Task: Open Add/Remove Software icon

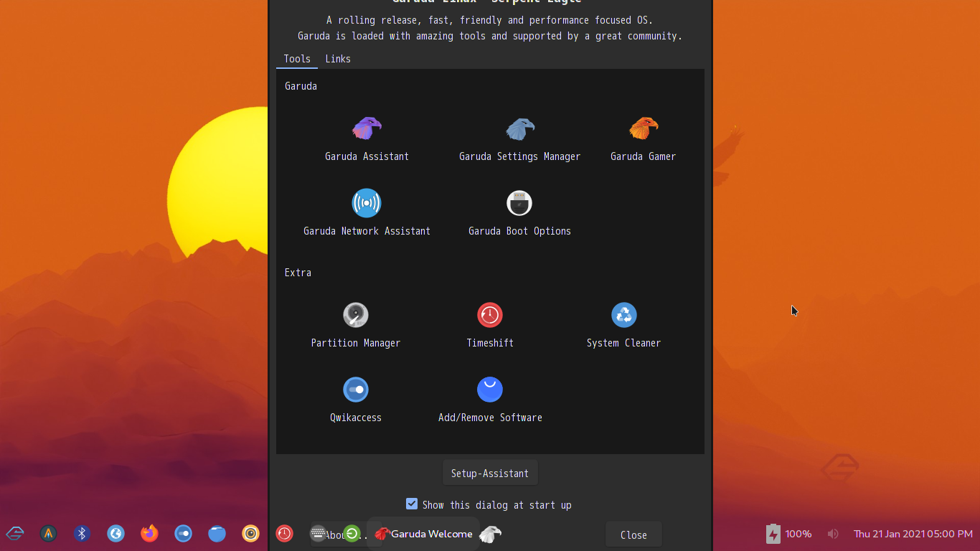Action: click(490, 390)
